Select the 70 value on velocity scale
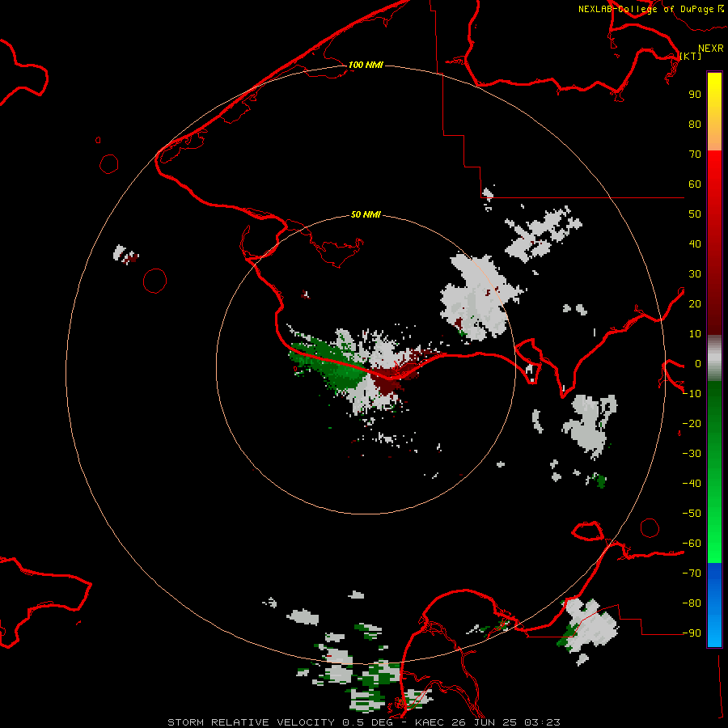 [695, 154]
